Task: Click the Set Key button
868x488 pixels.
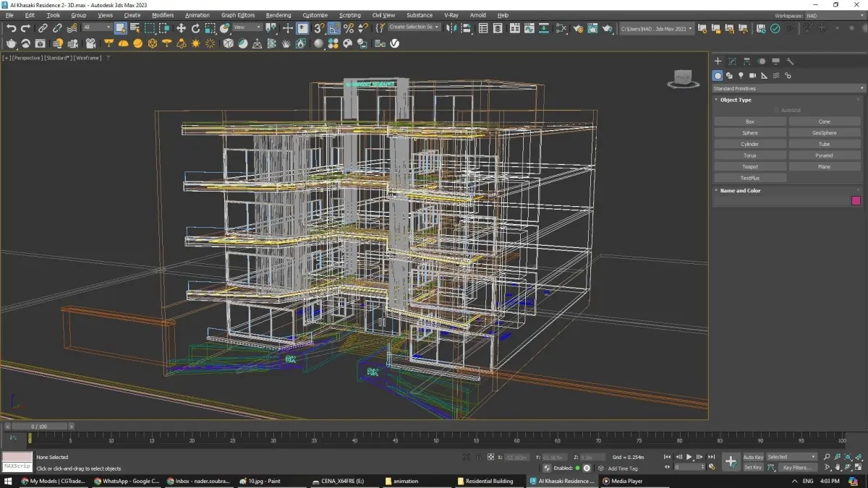Action: (x=753, y=467)
